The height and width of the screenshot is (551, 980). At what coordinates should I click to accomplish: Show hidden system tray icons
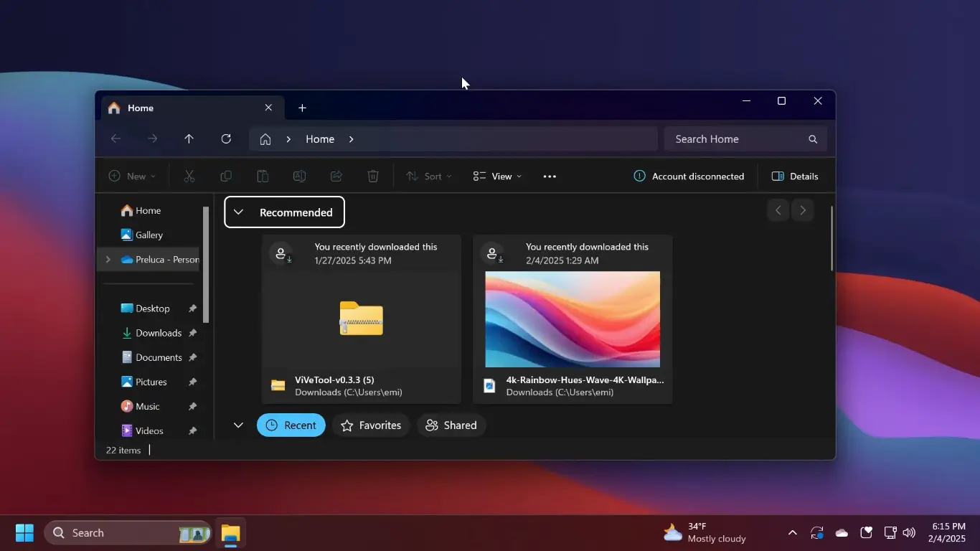tap(792, 533)
